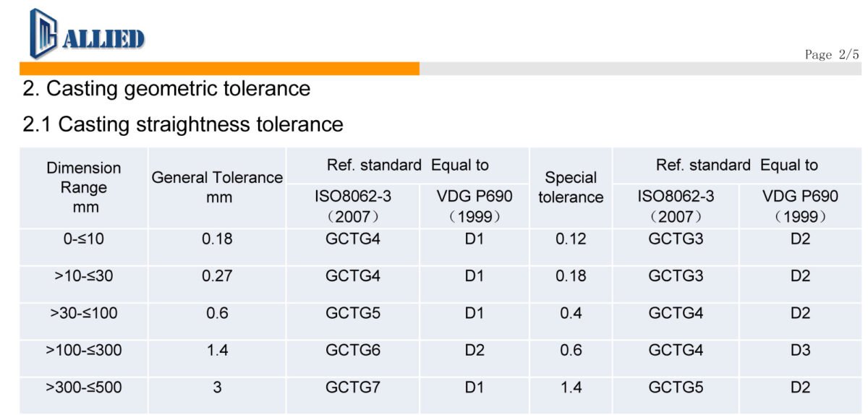868x415 pixels.
Task: Click the general tolerance value '3'
Action: (x=217, y=388)
